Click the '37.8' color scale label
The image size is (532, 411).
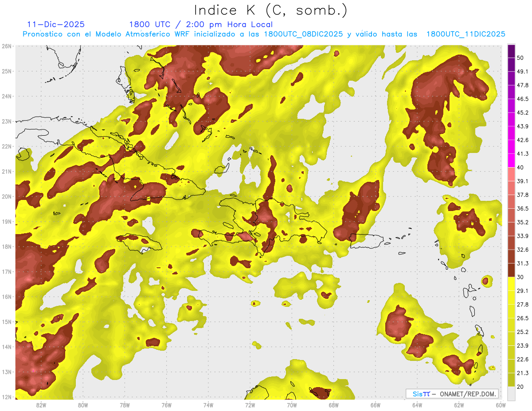523,195
